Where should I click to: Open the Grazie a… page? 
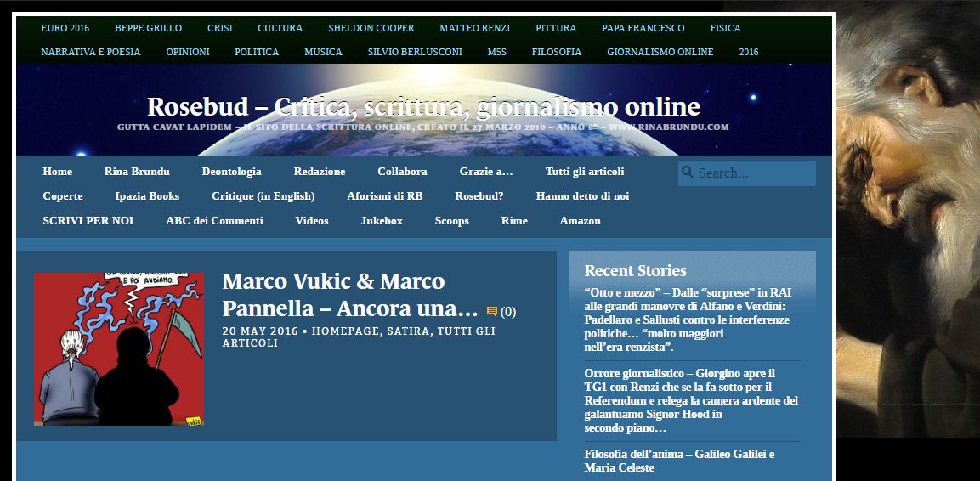(486, 171)
